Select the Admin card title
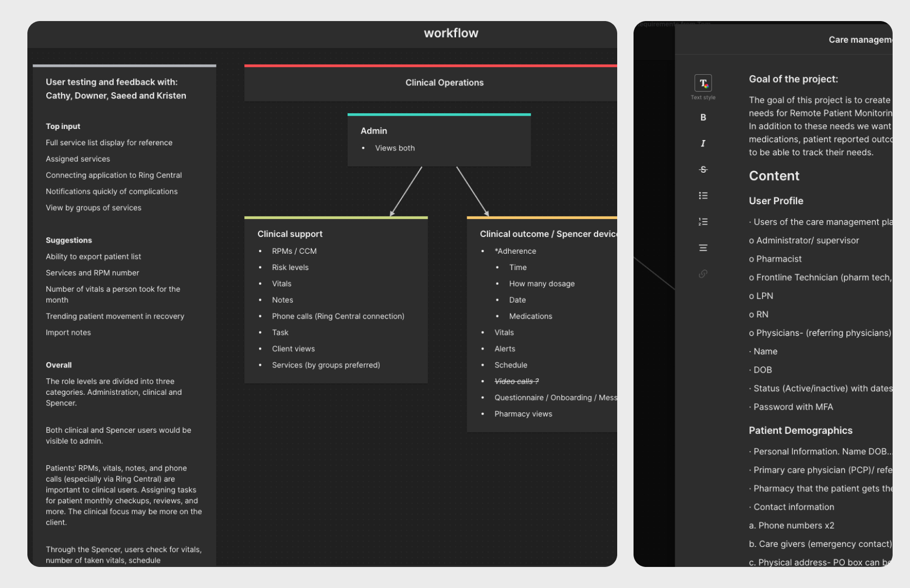 (374, 131)
